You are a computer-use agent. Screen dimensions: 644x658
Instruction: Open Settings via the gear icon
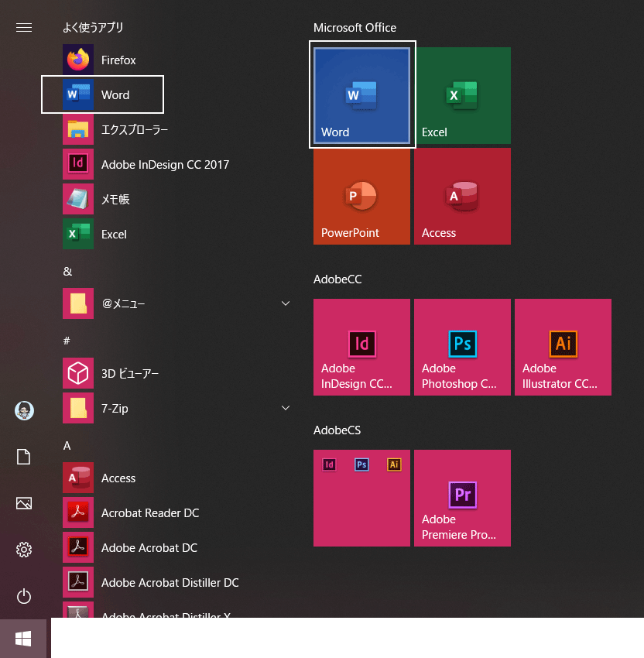tap(24, 550)
